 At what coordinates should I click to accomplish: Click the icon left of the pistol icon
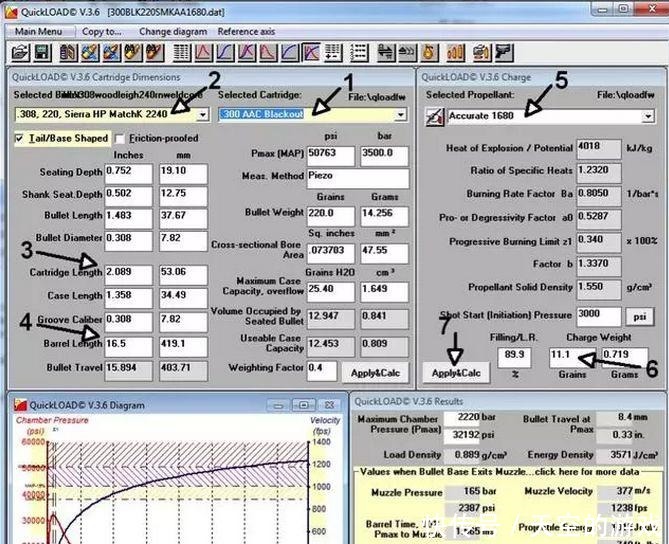coord(482,52)
